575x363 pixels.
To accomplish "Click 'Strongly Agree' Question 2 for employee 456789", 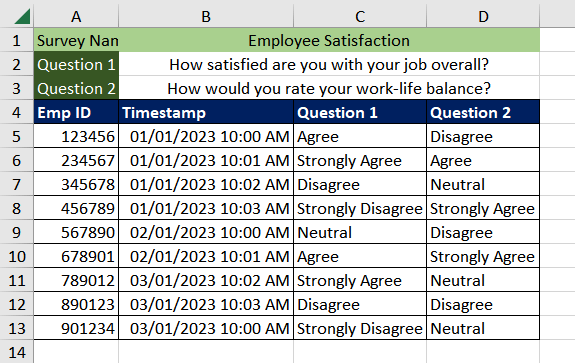I will [483, 208].
